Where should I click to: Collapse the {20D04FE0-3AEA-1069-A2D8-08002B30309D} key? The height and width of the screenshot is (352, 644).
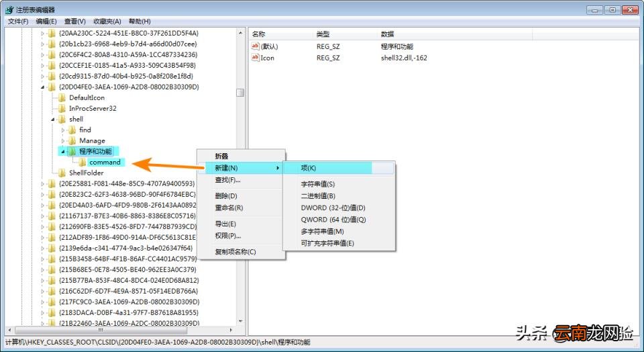pyautogui.click(x=43, y=87)
